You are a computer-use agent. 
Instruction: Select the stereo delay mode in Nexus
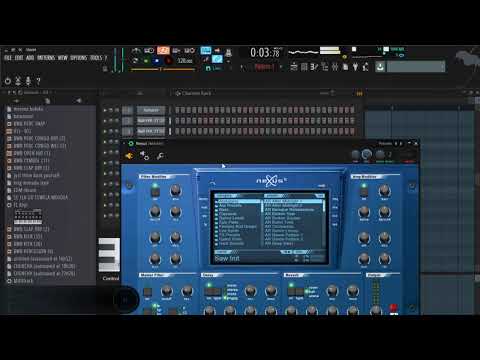click(x=231, y=290)
